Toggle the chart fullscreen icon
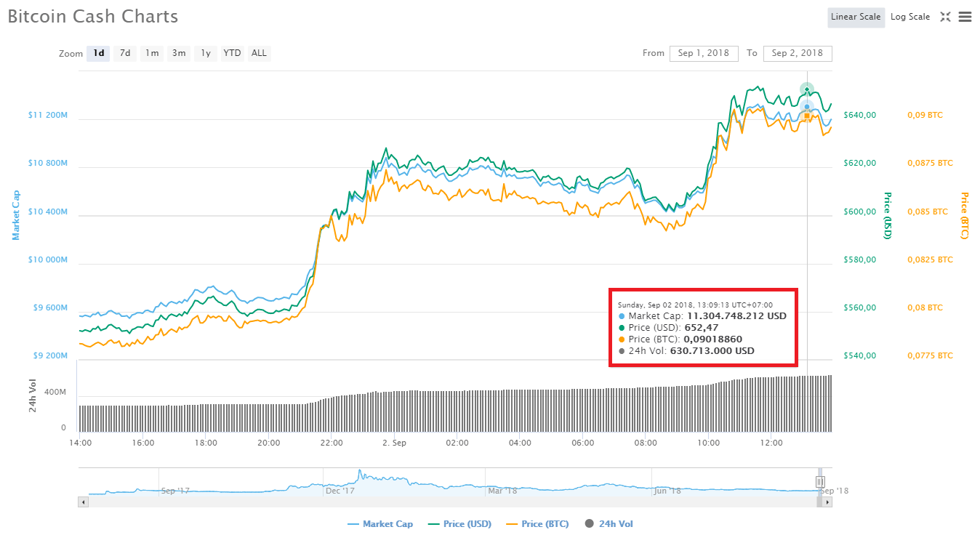The width and height of the screenshot is (980, 535). 945,17
